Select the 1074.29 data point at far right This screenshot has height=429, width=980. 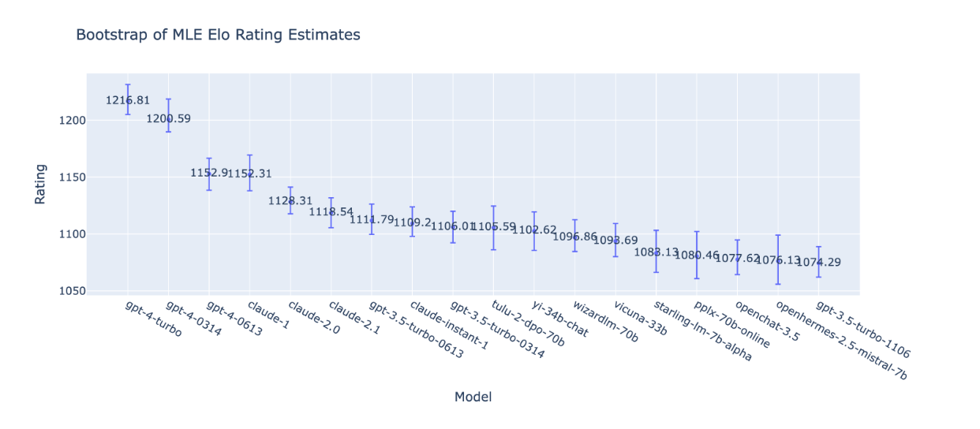[x=818, y=263]
